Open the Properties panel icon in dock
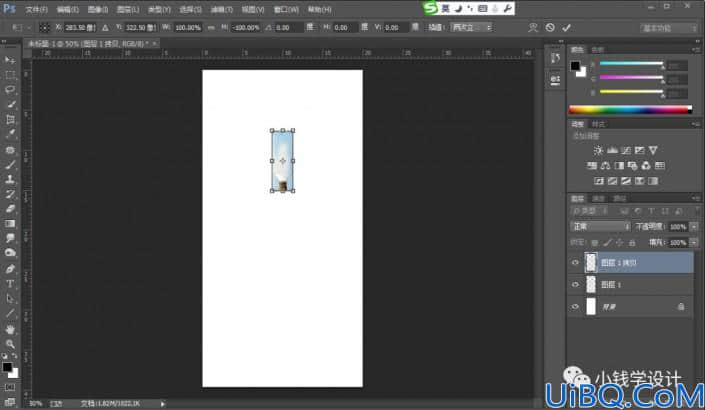Viewport: 705px width, 410px height. point(555,80)
